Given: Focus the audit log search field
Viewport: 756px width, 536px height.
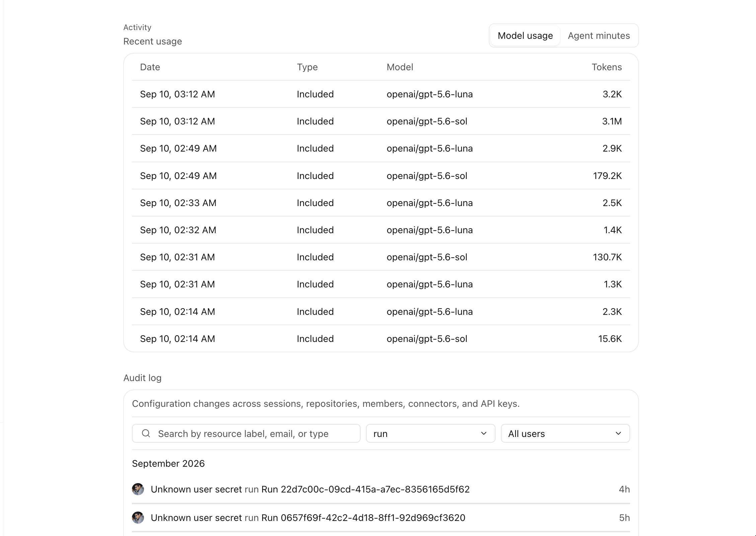Looking at the screenshot, I should click(x=246, y=433).
